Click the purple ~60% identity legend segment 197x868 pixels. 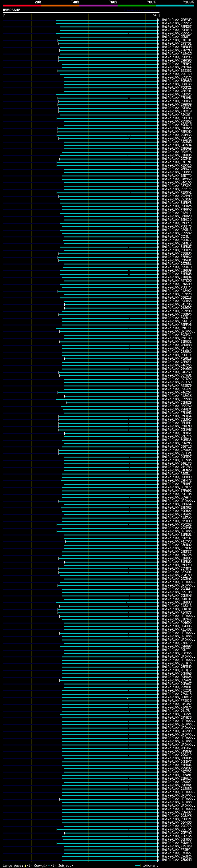pos(99,6)
